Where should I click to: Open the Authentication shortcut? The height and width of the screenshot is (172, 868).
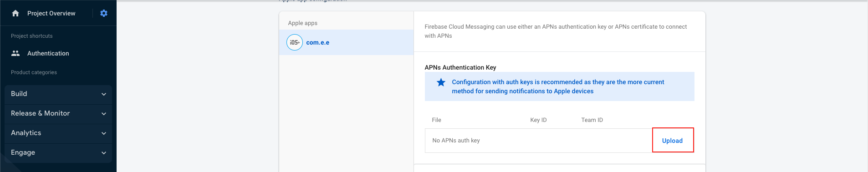[48, 53]
